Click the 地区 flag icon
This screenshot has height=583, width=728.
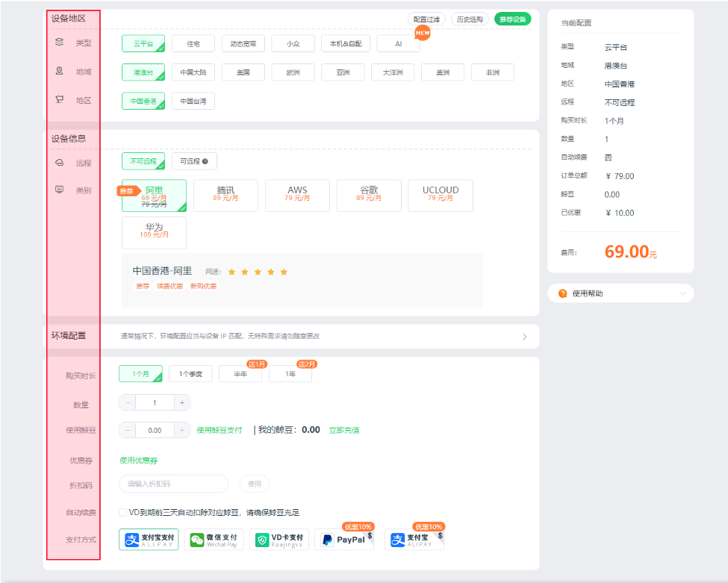[x=60, y=99]
